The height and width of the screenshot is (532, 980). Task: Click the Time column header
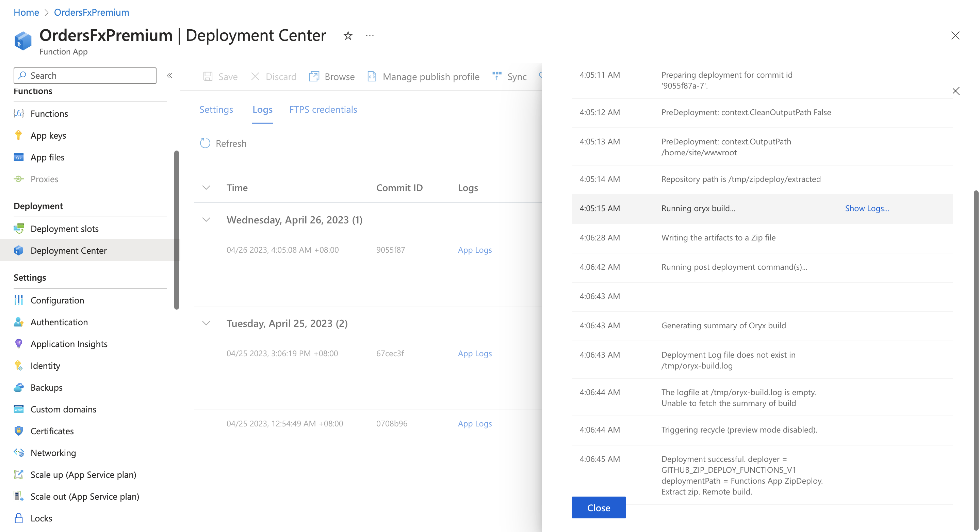pyautogui.click(x=237, y=187)
